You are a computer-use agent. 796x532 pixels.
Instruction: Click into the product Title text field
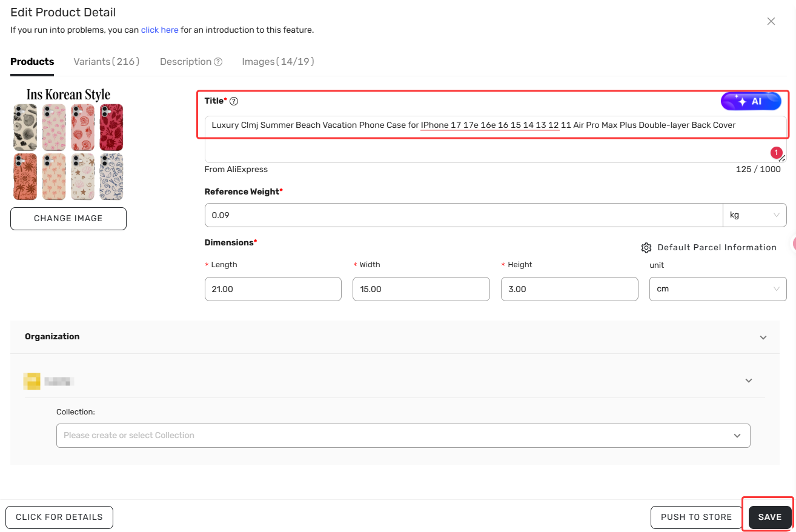[x=496, y=139]
